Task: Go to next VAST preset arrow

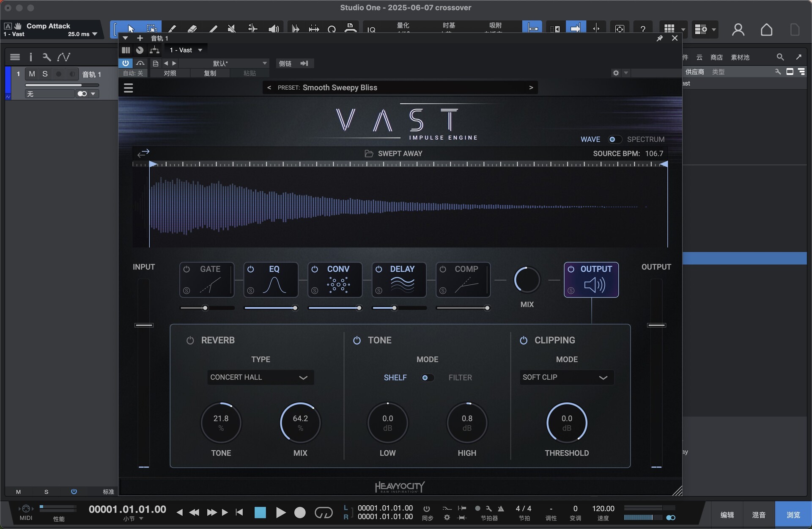Action: (531, 88)
